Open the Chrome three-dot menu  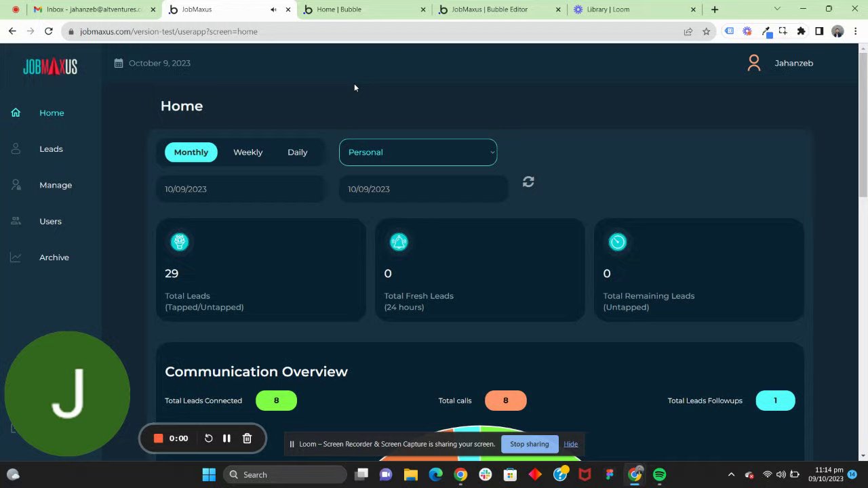click(855, 31)
